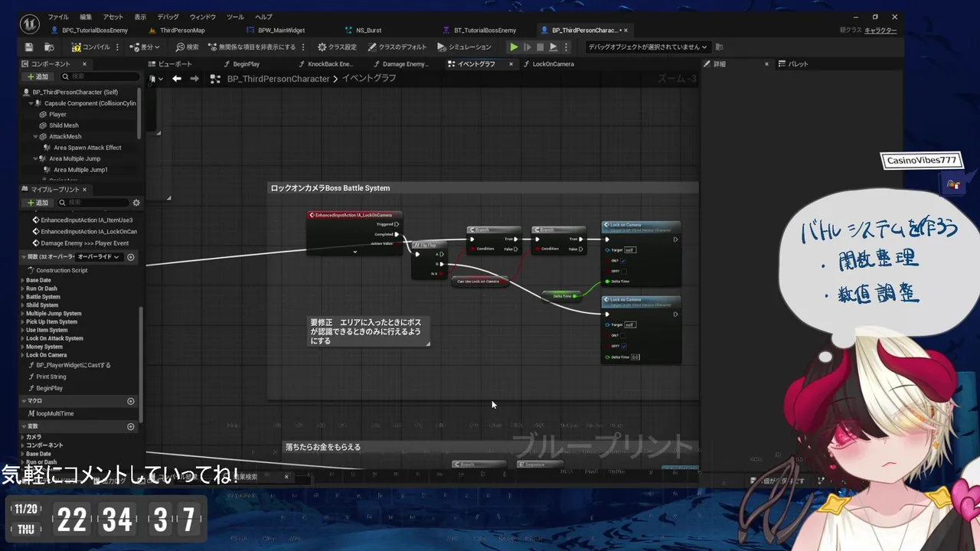Click the graph back navigation arrow
Screen dimensions: 980x551
click(x=177, y=79)
